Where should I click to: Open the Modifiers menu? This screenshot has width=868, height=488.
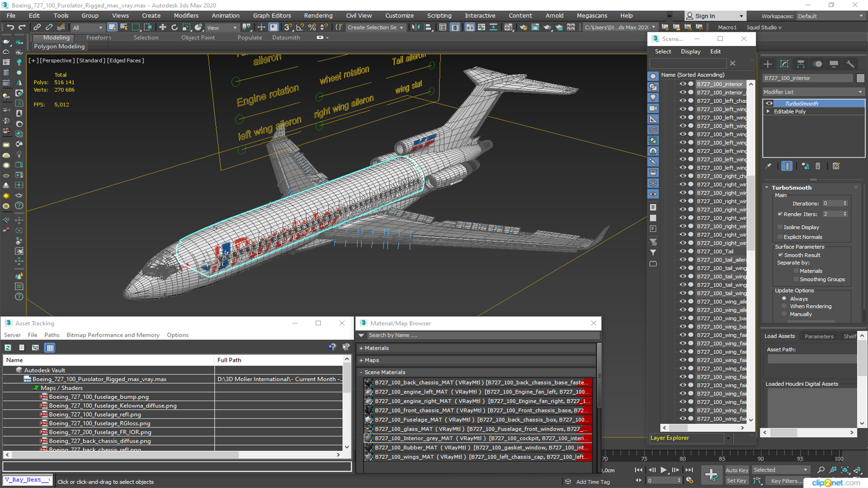tap(186, 15)
